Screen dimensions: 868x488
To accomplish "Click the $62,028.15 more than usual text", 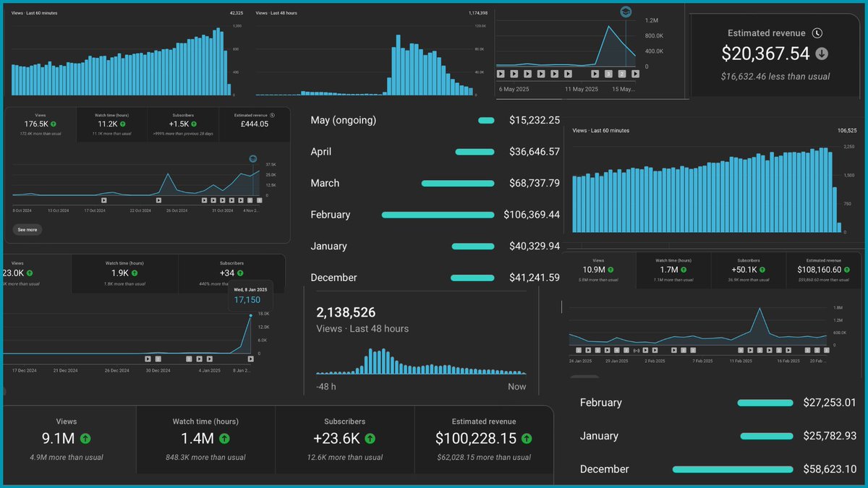I will pos(484,457).
